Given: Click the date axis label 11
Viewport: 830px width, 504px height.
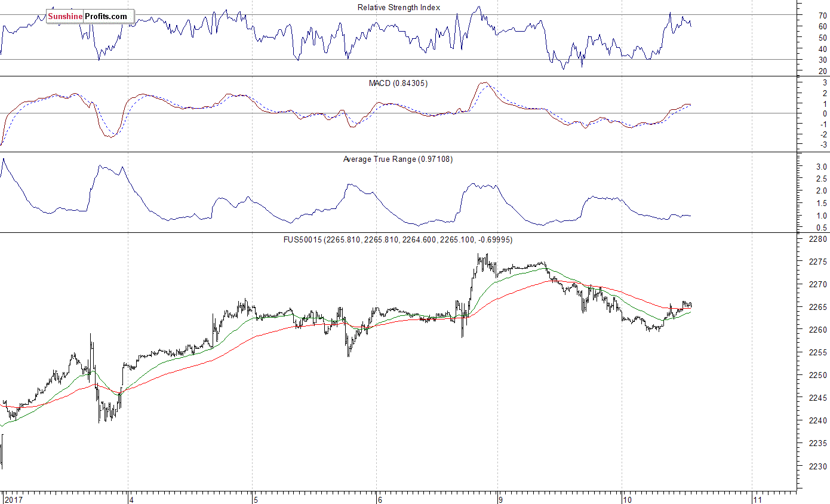Looking at the screenshot, I should (x=757, y=499).
